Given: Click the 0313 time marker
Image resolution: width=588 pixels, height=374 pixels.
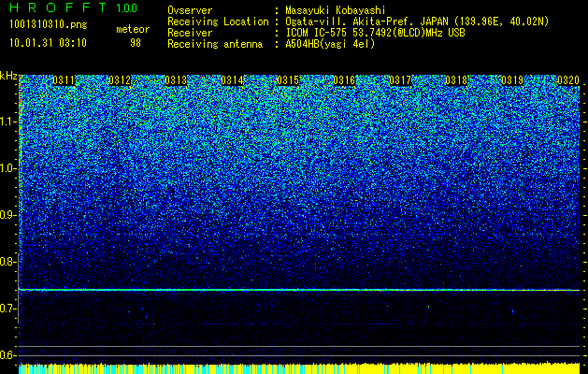Looking at the screenshot, I should tap(176, 80).
